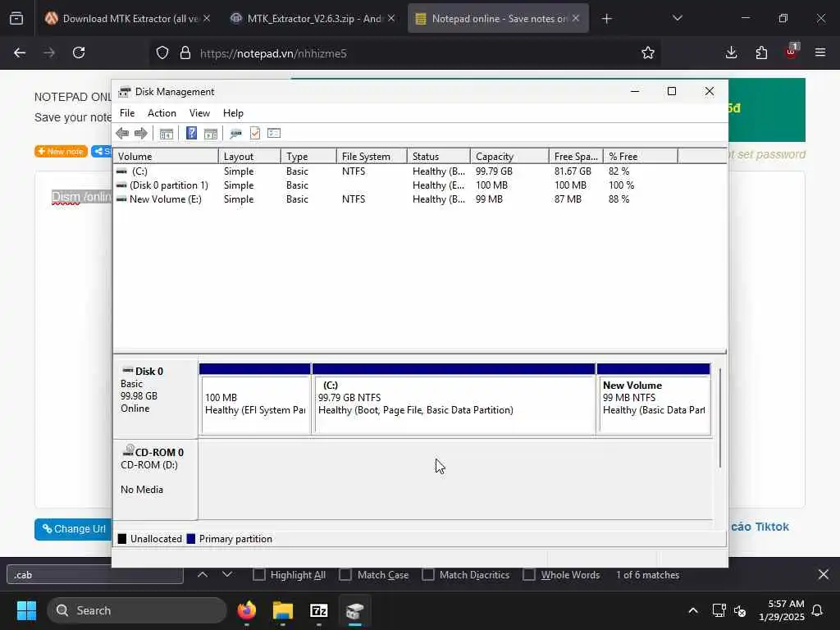Open Help with the blue question mark icon

tap(191, 133)
